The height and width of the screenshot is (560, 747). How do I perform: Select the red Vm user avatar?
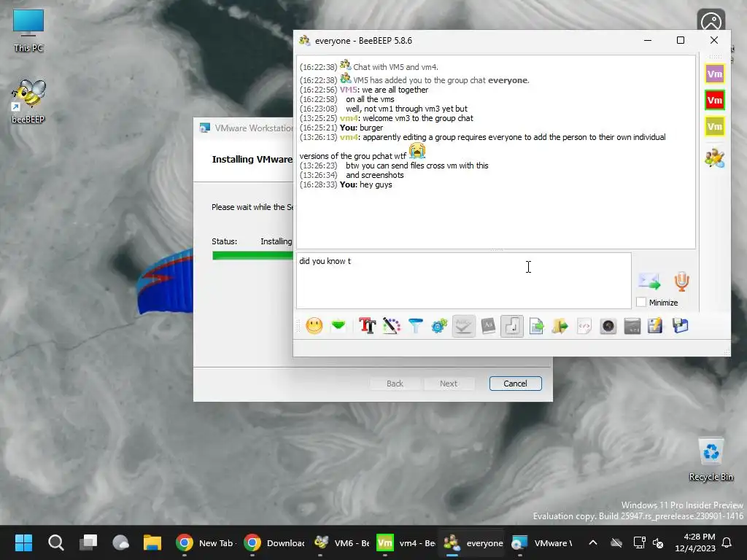click(715, 100)
